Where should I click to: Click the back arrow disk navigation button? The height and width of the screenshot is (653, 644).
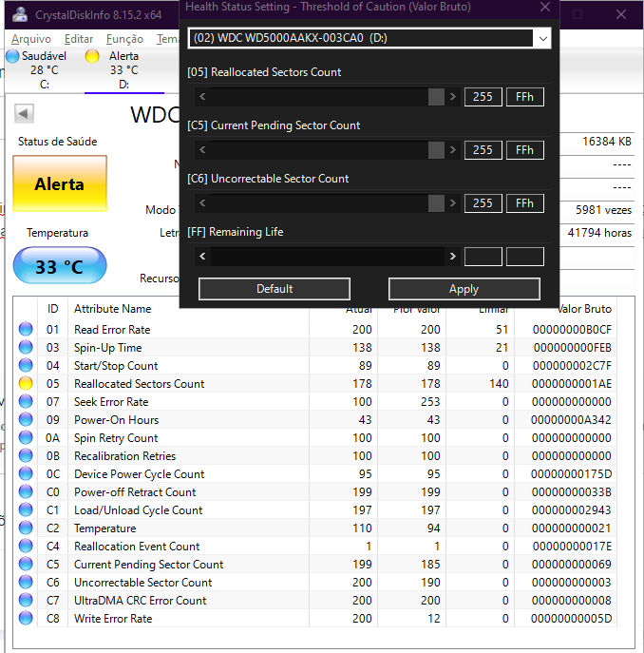[x=24, y=113]
